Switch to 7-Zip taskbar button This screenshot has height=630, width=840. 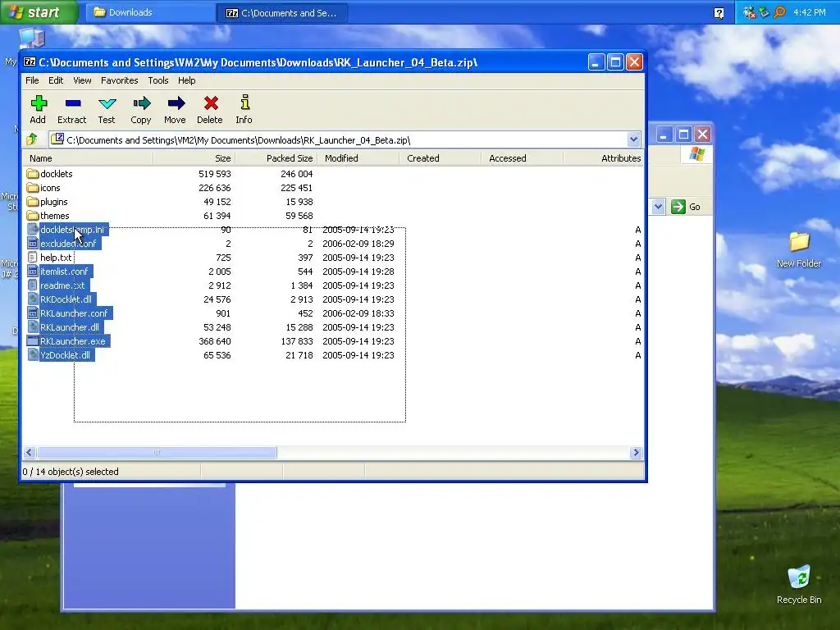282,12
